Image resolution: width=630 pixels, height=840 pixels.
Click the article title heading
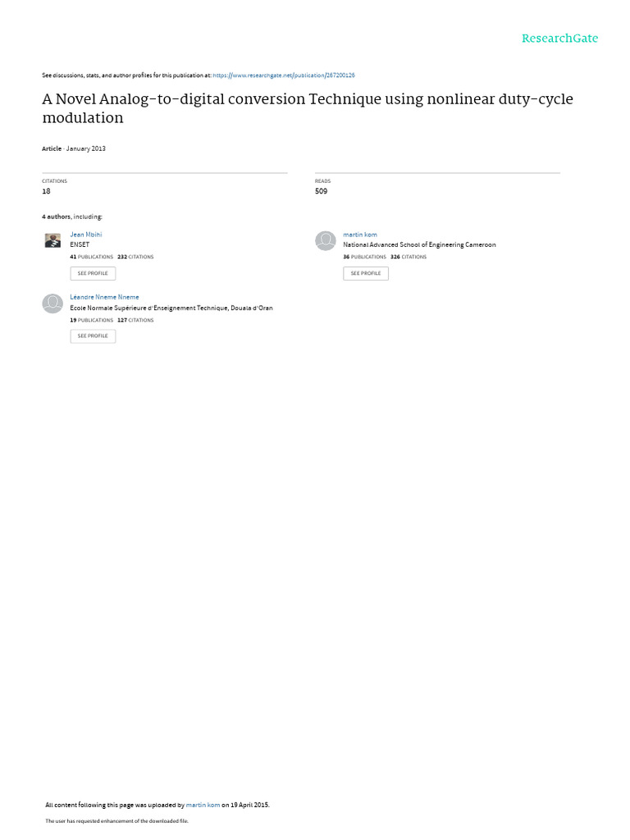(308, 108)
